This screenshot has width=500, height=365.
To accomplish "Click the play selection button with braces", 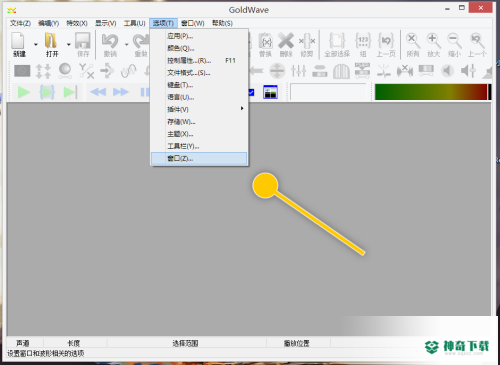I will point(47,92).
